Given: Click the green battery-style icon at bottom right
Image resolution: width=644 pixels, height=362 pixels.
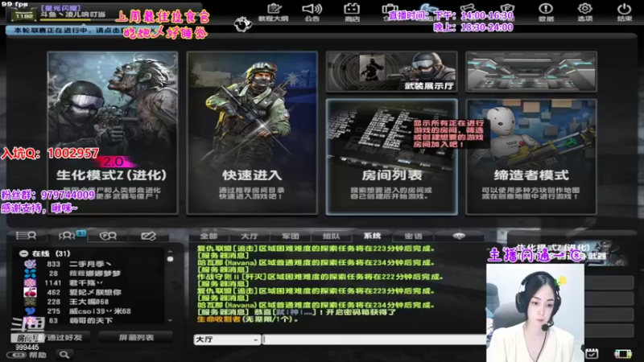Looking at the screenshot, I should [x=622, y=353].
